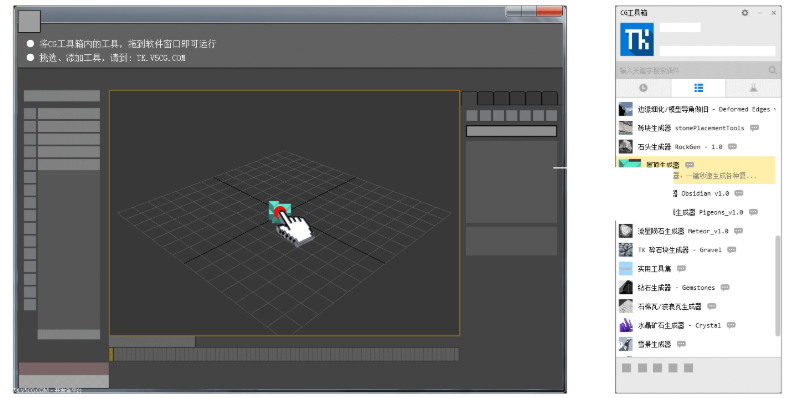Click the TK logo avatar

[x=637, y=39]
